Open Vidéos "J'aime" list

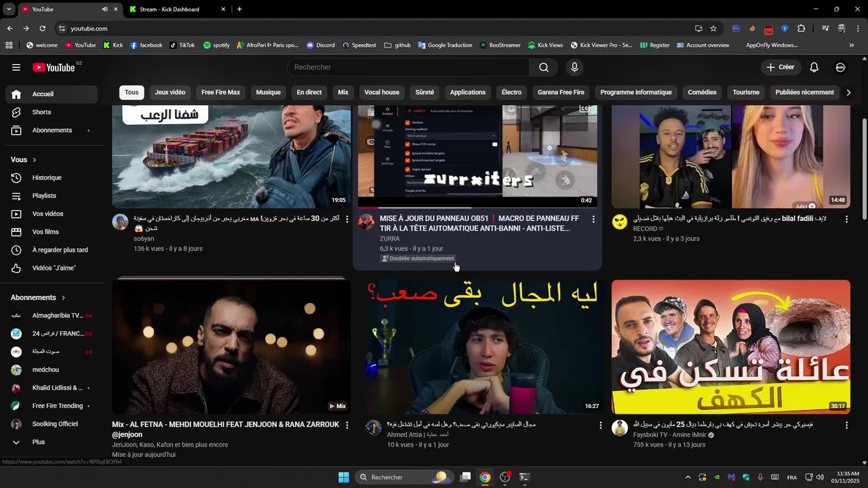point(52,268)
